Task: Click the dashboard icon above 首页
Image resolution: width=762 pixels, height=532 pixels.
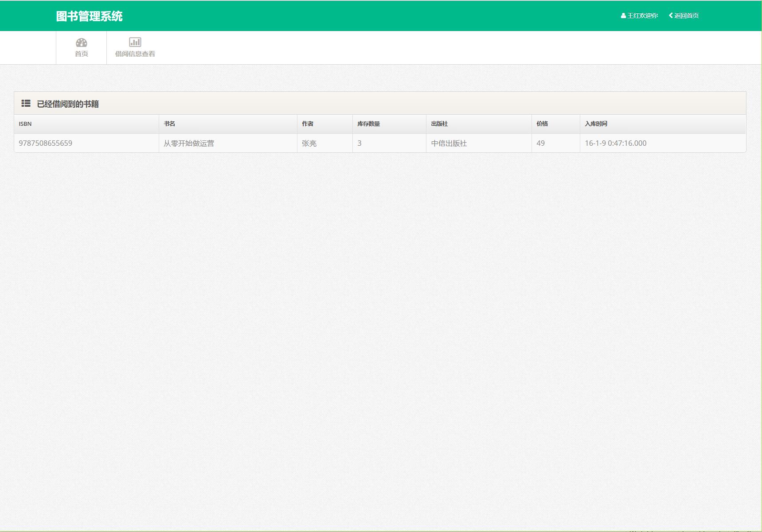Action: tap(82, 43)
